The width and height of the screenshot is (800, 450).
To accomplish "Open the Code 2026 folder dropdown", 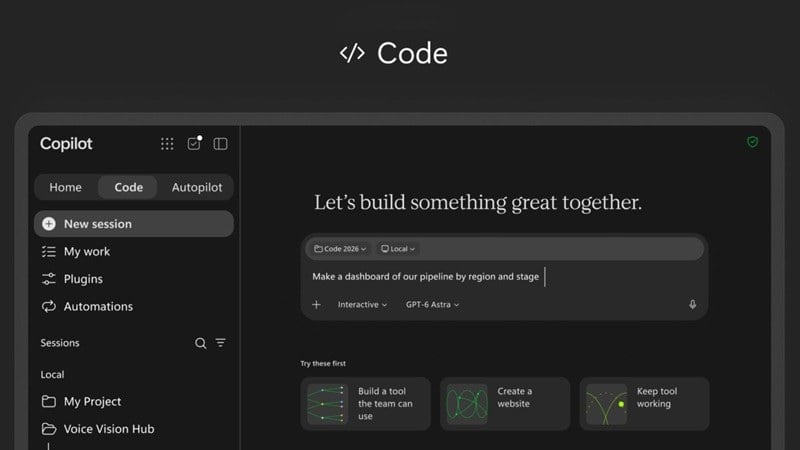I will pos(340,249).
